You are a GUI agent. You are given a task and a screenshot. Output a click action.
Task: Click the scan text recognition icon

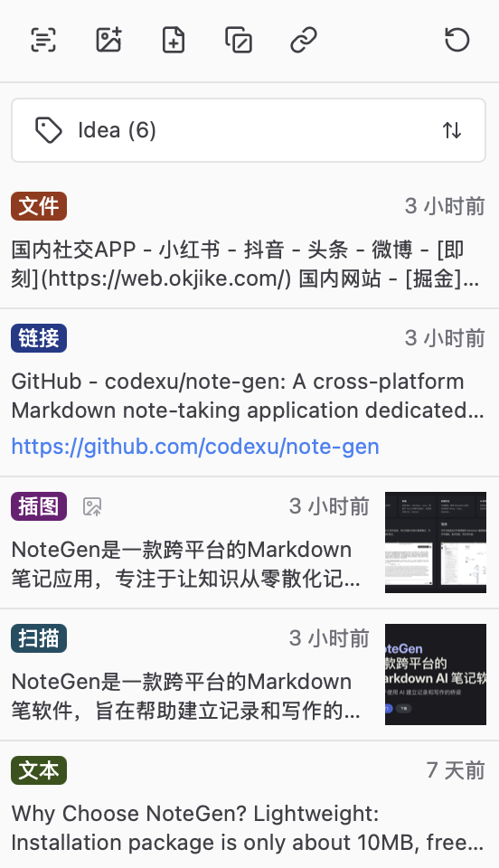coord(43,40)
